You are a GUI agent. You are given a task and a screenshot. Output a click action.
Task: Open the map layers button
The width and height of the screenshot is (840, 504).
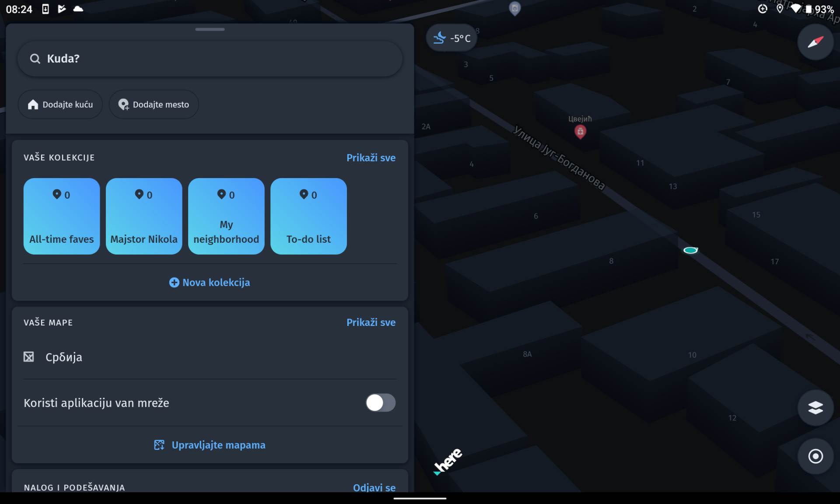tap(815, 408)
